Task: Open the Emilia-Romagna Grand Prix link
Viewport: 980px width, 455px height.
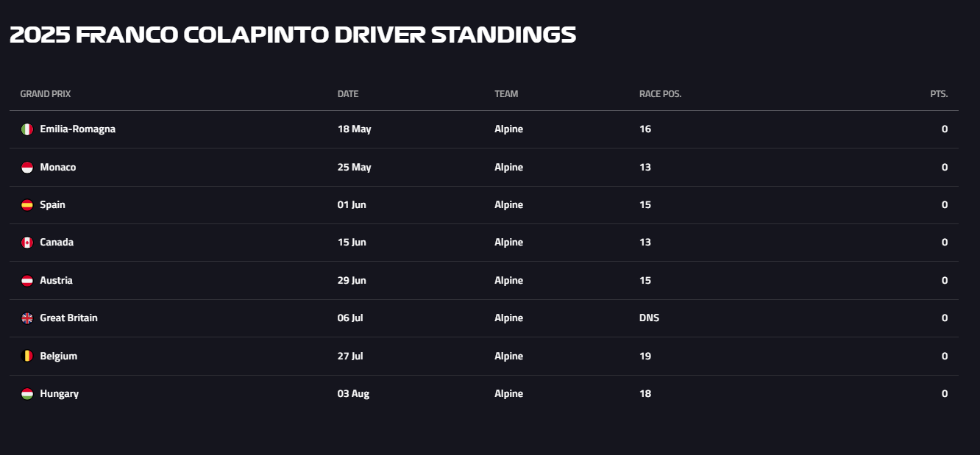Action: pyautogui.click(x=77, y=129)
